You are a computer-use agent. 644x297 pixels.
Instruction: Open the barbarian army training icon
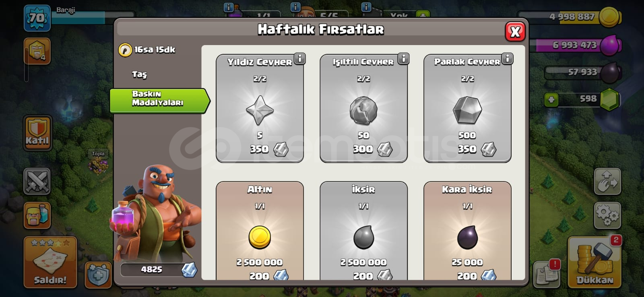coord(37,215)
